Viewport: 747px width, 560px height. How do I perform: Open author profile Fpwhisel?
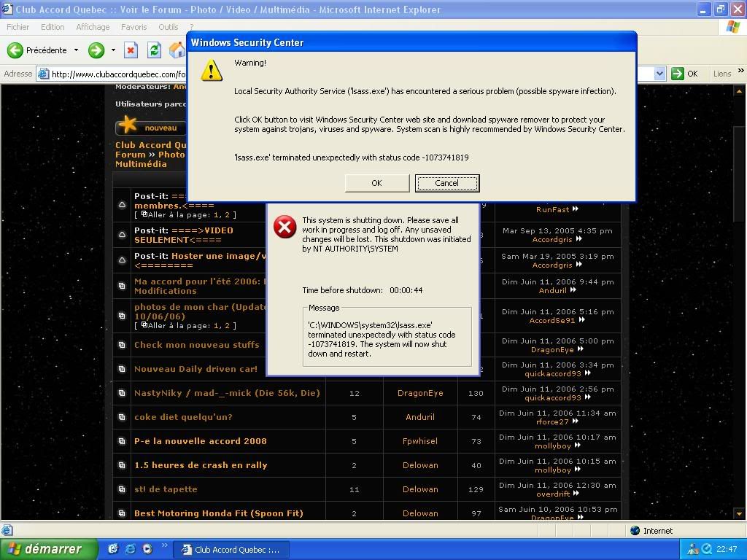(420, 441)
